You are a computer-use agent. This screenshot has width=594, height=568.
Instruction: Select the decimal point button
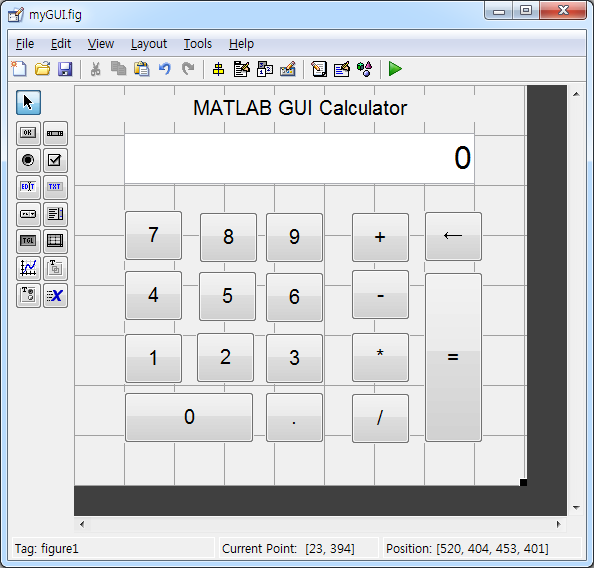click(x=294, y=417)
